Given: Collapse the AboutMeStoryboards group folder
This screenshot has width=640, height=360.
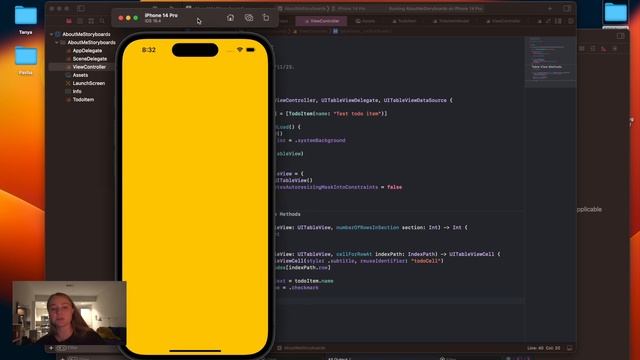Looking at the screenshot, I should (57, 42).
